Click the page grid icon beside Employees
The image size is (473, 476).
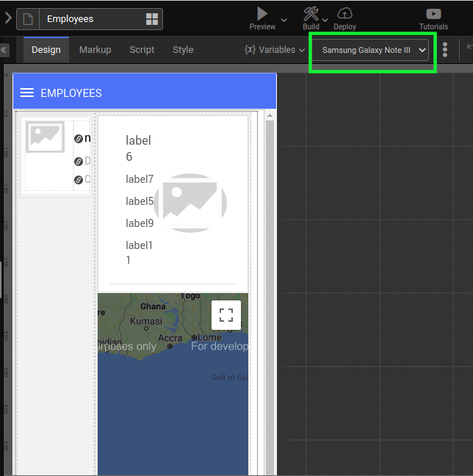click(152, 19)
